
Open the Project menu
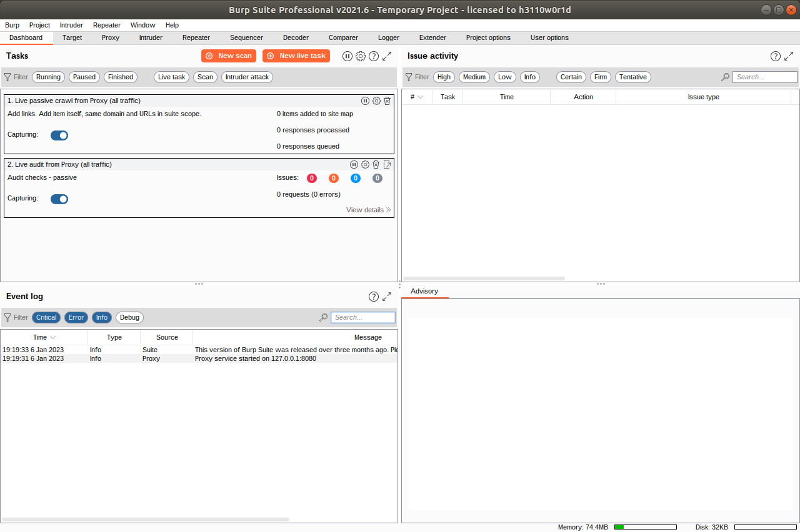pyautogui.click(x=39, y=26)
